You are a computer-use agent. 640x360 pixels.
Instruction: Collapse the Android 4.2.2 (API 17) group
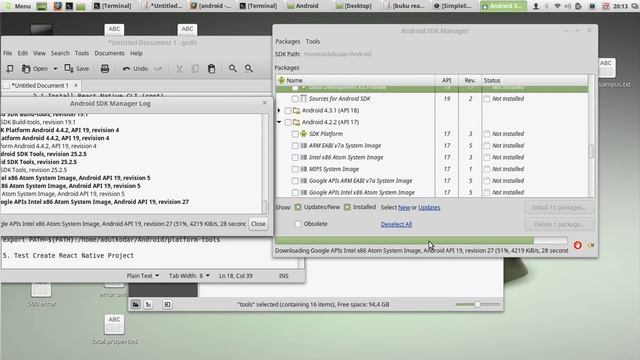tap(279, 122)
